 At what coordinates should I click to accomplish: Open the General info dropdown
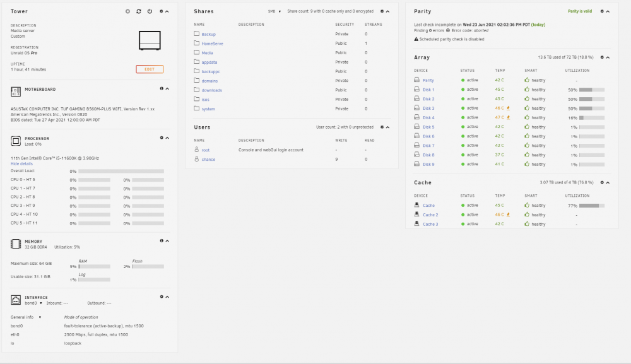click(26, 317)
